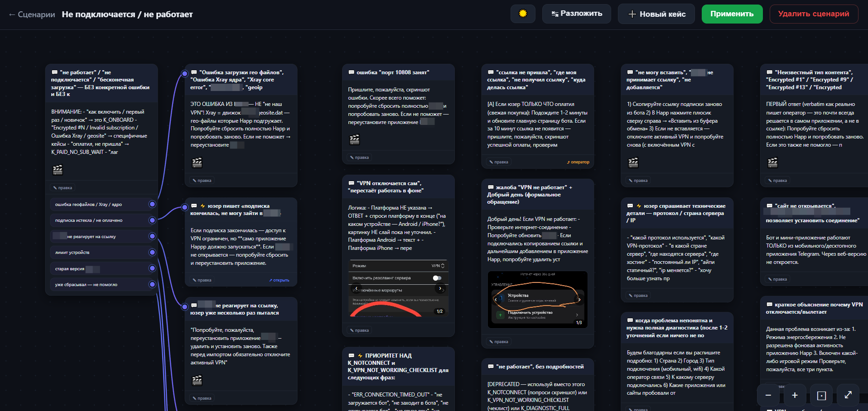Click output port of "лимит устройств" row

152,252
